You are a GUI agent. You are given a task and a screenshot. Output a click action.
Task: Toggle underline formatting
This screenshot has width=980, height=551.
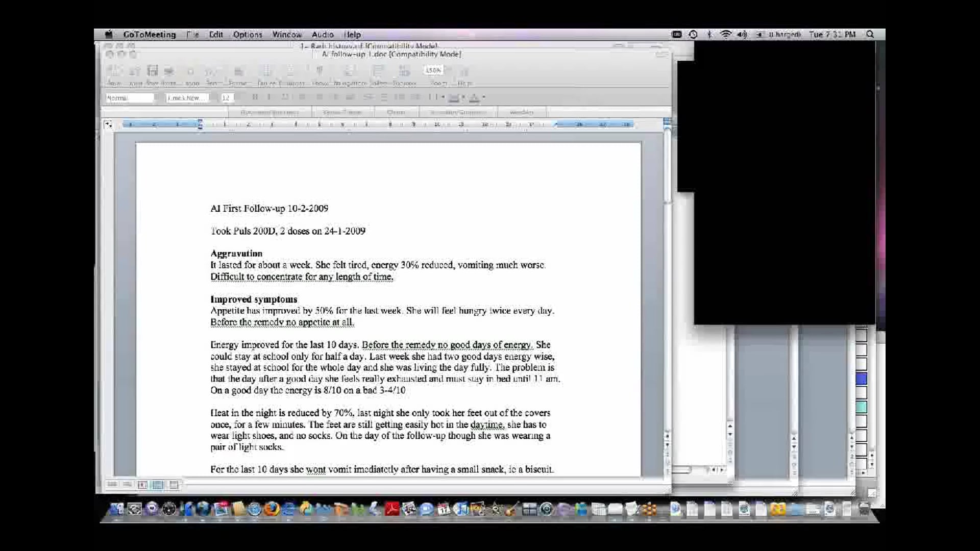(x=284, y=97)
